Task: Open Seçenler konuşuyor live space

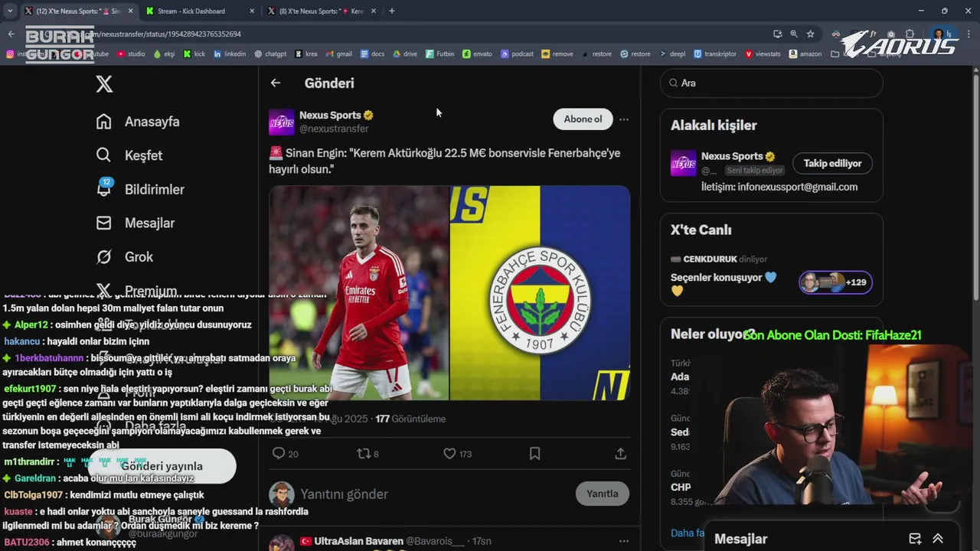Action: [x=724, y=284]
